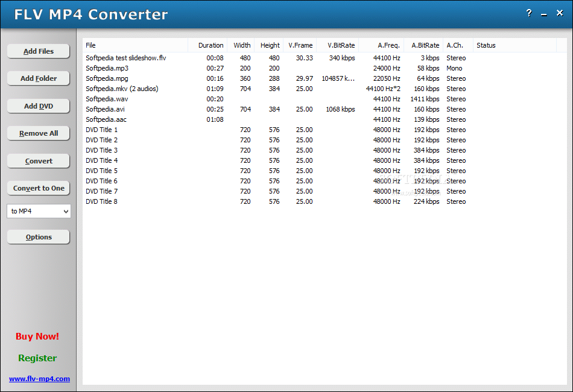Viewport: 573px width, 392px height.
Task: Sort by the A.Freq. column header
Action: pyautogui.click(x=381, y=45)
